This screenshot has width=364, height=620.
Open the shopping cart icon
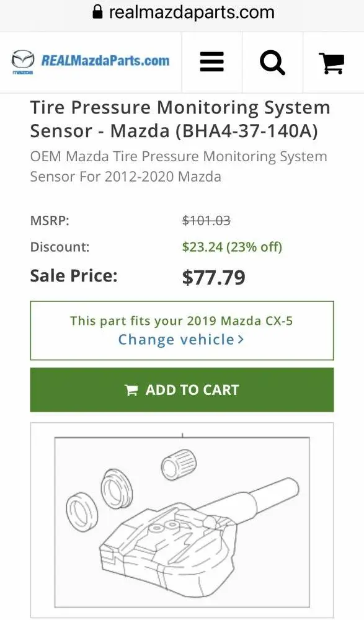point(332,63)
